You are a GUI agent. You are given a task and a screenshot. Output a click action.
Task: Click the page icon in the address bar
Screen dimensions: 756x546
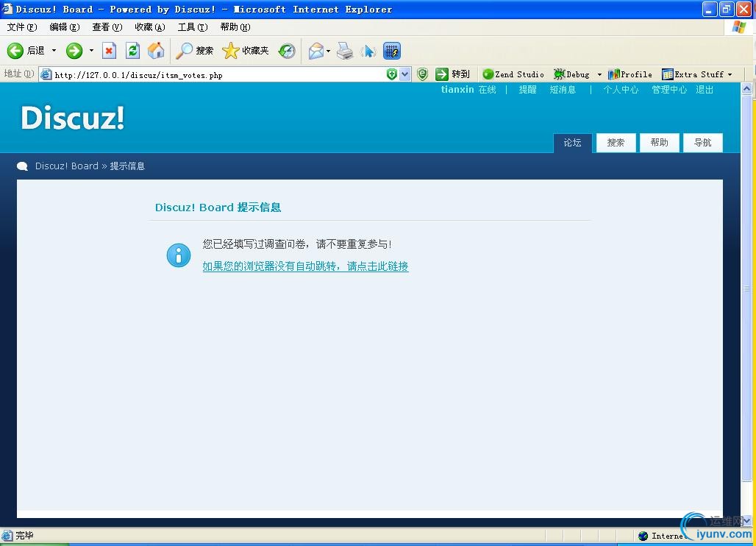pos(46,74)
